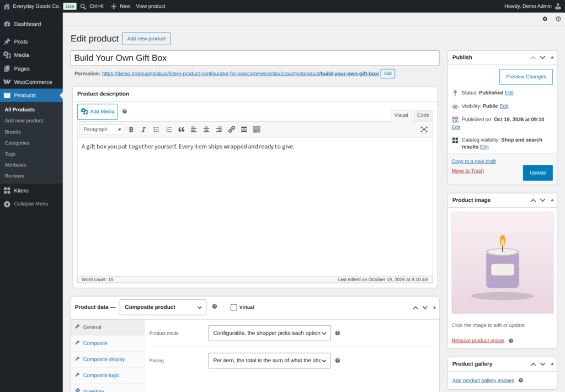Switch to the Code editor tab
Viewport: 565px width, 392px height.
point(423,115)
